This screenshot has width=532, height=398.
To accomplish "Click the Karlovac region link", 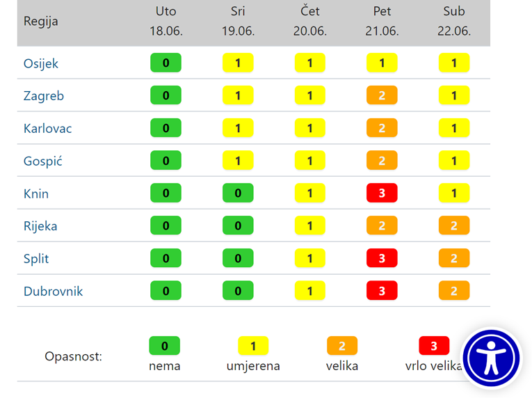I will coord(48,129).
